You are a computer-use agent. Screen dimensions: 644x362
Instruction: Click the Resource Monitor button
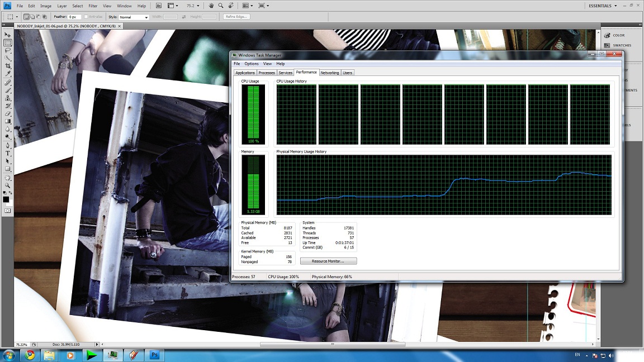(x=328, y=261)
